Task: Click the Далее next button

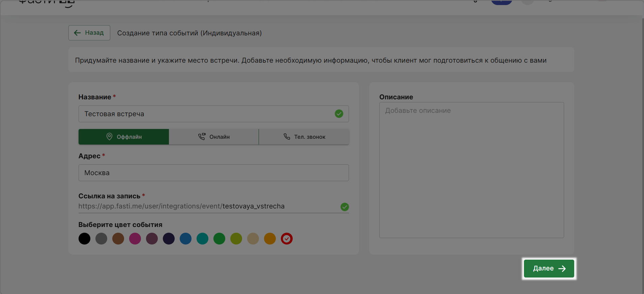Action: pyautogui.click(x=549, y=268)
